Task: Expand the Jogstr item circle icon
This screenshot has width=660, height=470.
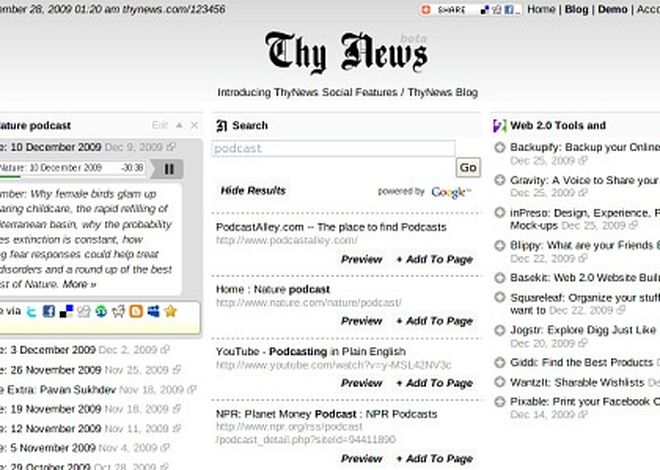Action: click(500, 330)
